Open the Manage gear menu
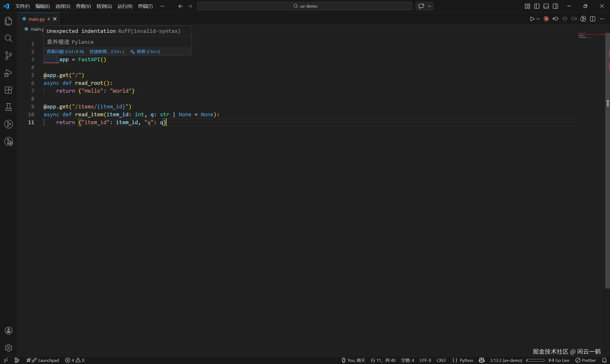Screen dimensions: 610x364 pos(8,348)
